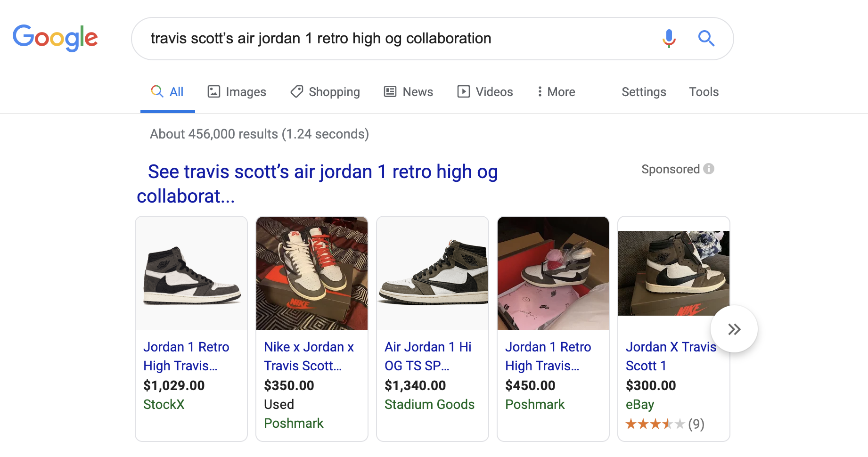
Task: Open the Sponsored info icon
Action: pos(709,169)
